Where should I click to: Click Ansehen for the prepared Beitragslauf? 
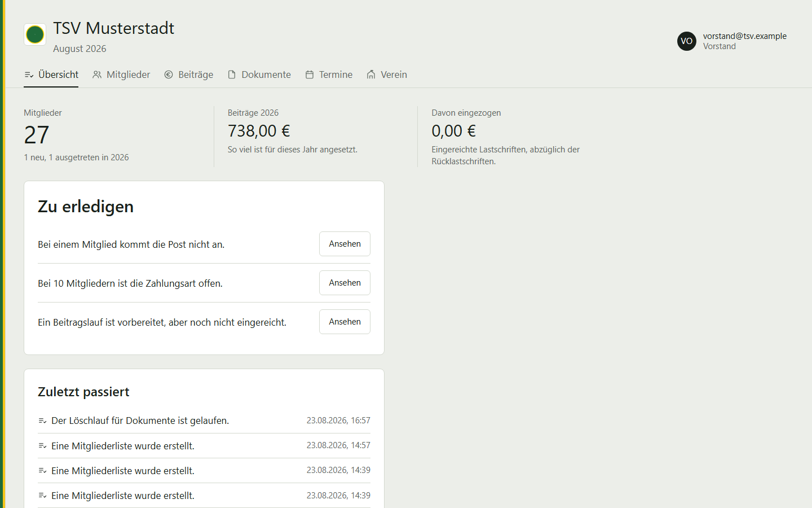[x=345, y=322]
